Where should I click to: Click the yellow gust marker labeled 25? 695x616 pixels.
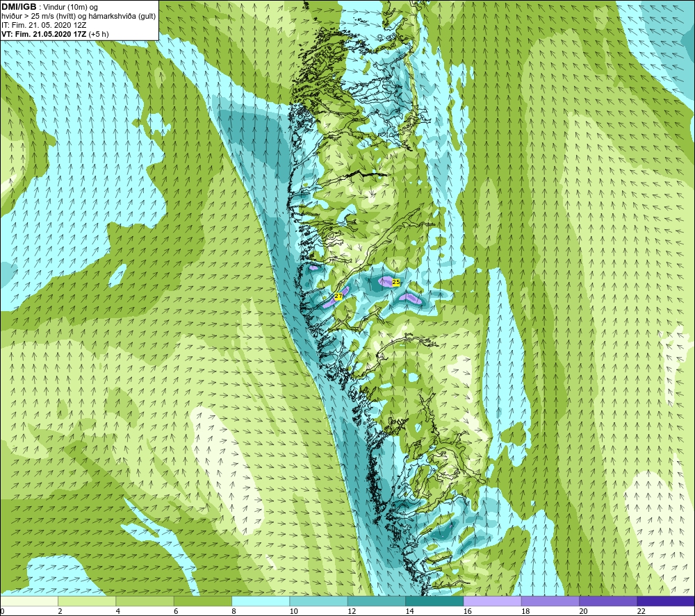coord(396,282)
